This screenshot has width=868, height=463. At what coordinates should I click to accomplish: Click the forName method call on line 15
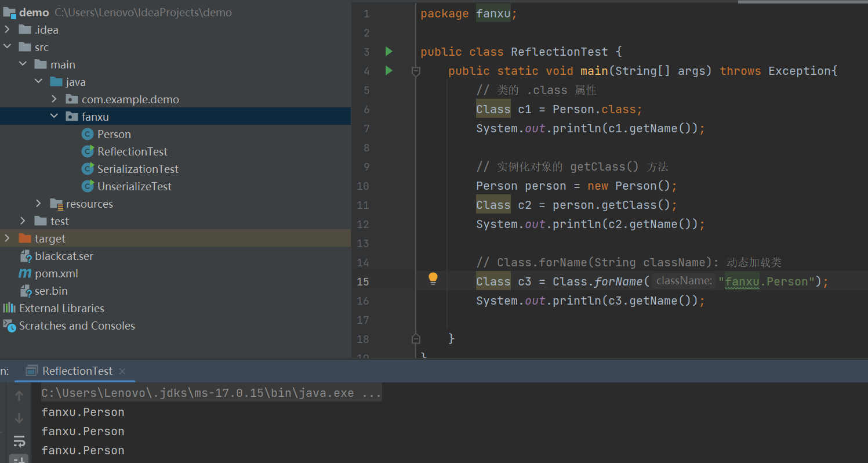pyautogui.click(x=619, y=282)
